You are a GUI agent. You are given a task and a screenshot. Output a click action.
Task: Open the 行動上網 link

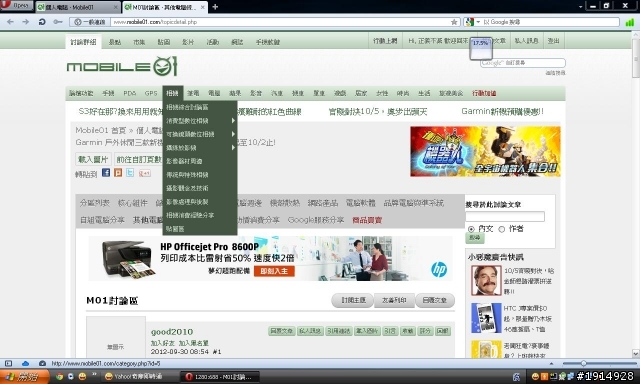pyautogui.click(x=385, y=41)
